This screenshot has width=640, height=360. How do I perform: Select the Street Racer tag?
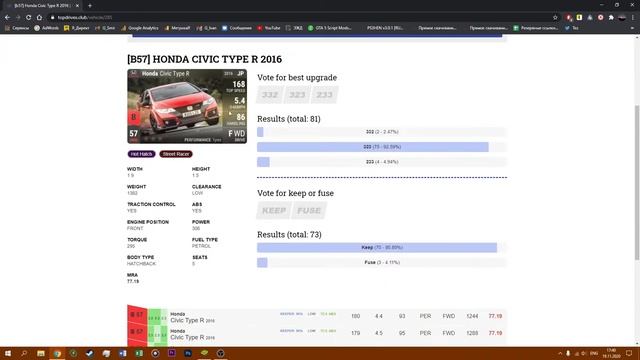tap(176, 154)
